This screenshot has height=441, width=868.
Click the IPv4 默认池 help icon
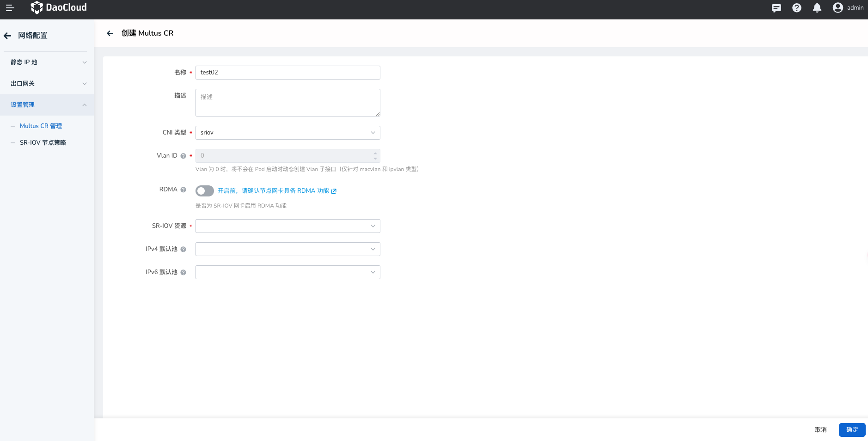183,250
